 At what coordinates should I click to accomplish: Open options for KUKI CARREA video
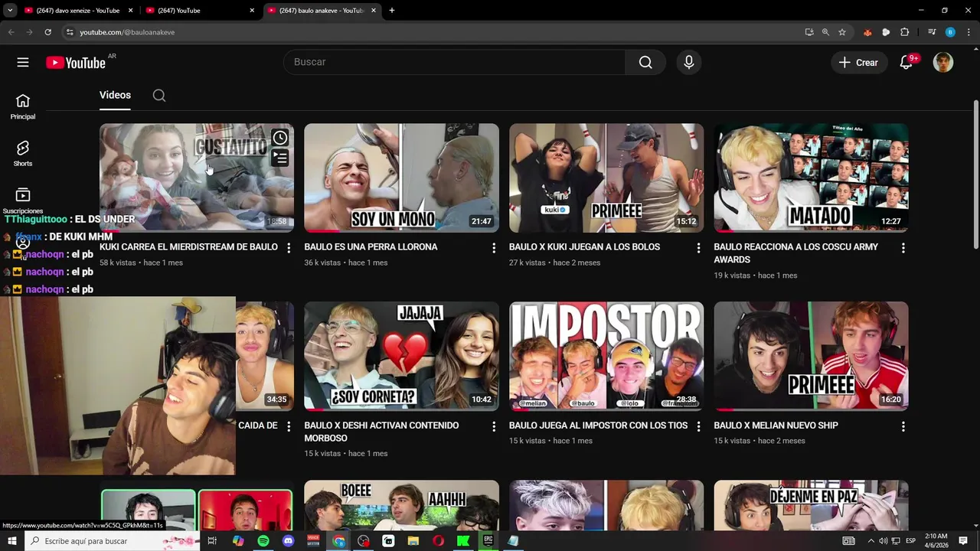(289, 248)
